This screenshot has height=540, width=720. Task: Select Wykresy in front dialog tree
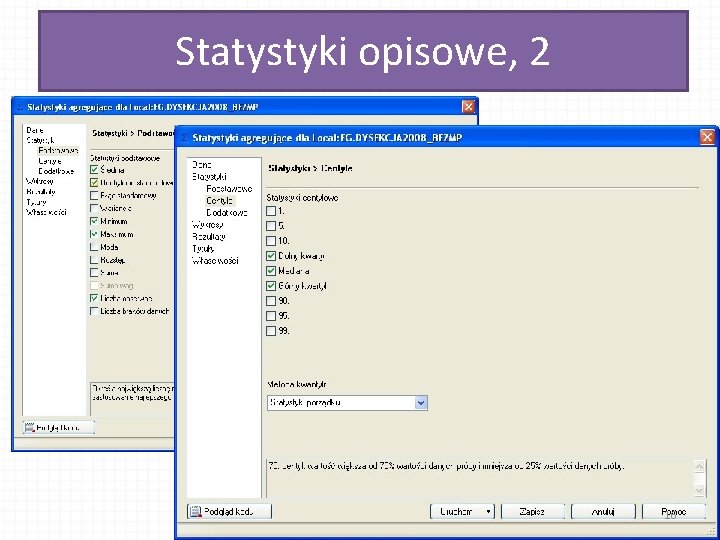pyautogui.click(x=208, y=225)
